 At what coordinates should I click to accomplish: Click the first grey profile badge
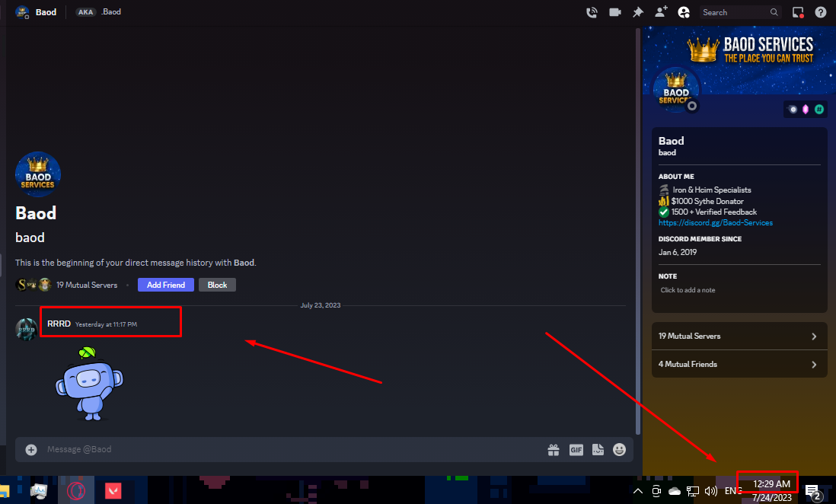click(x=793, y=110)
